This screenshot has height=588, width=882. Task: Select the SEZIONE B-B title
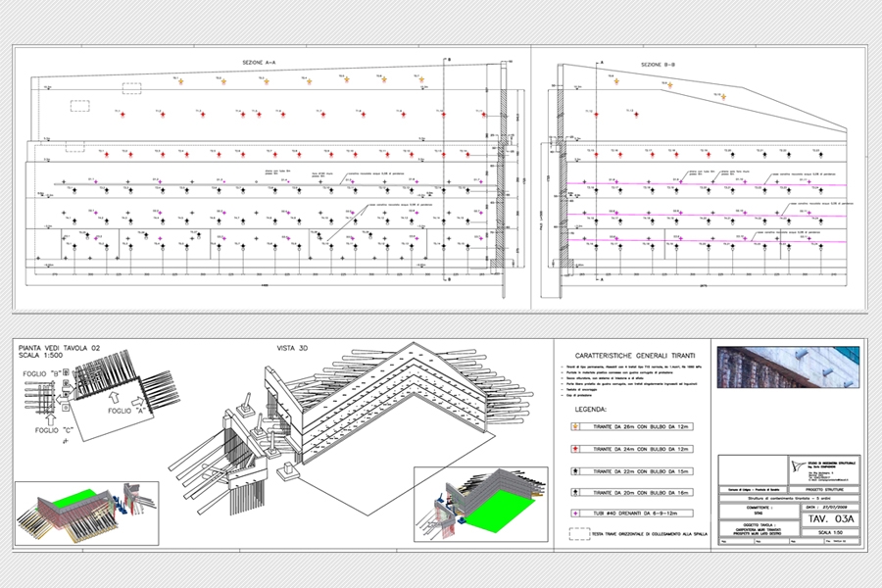(x=659, y=64)
